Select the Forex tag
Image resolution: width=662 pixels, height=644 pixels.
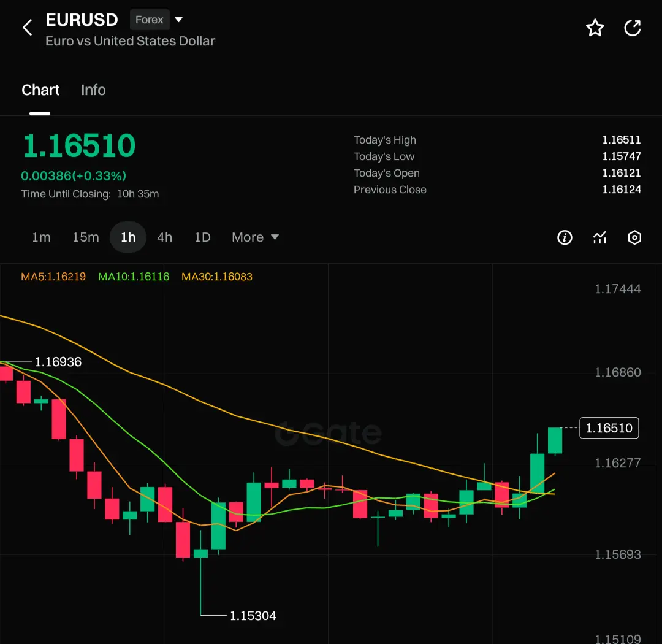(x=150, y=20)
